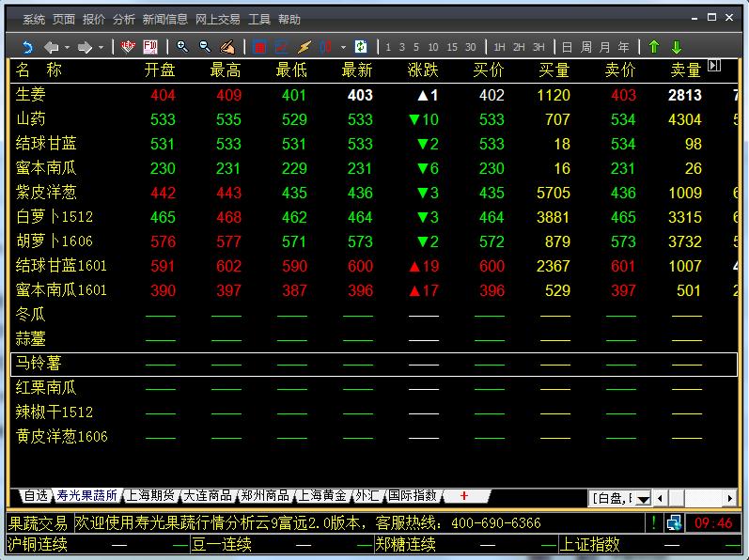Click the zoom out magnifier icon
This screenshot has width=749, height=560.
pos(204,47)
